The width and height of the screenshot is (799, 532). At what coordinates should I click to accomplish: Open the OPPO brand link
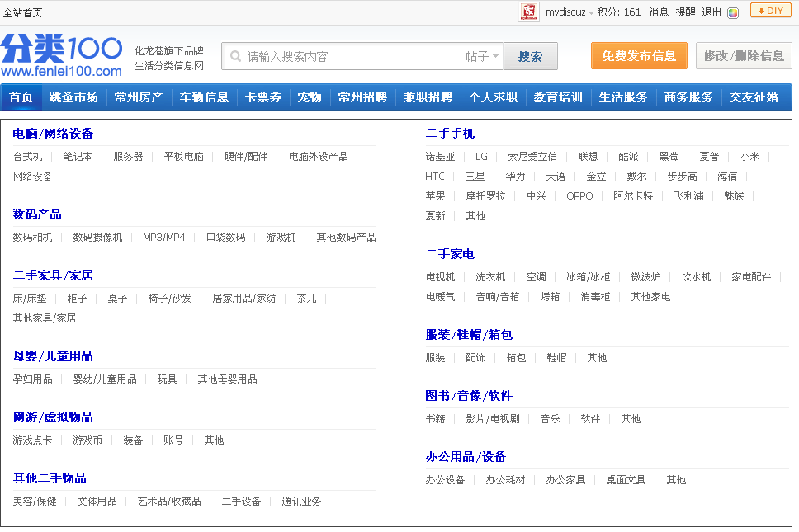(580, 196)
